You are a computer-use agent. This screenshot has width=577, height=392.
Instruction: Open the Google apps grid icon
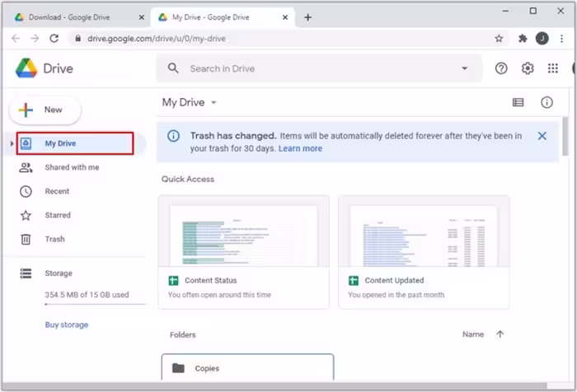[x=553, y=68]
